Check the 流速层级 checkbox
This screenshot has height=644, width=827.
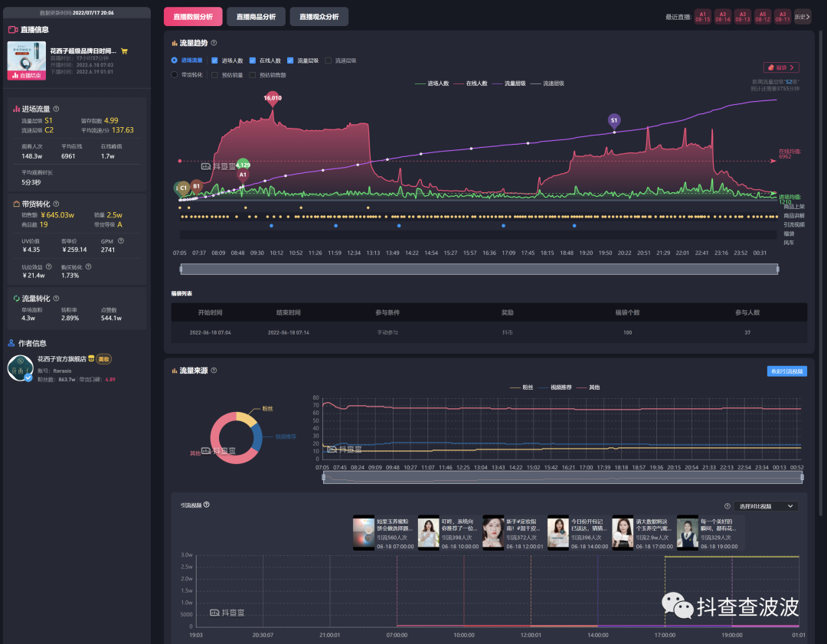[328, 60]
